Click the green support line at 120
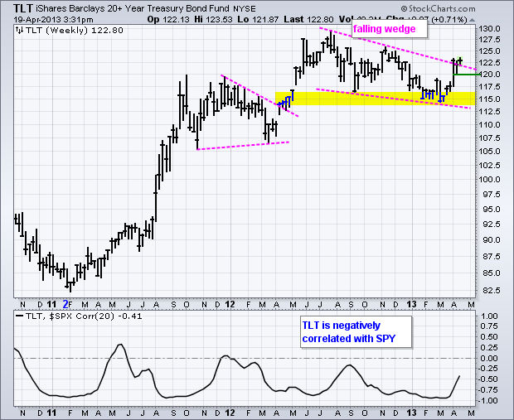The width and height of the screenshot is (514, 420). point(467,75)
